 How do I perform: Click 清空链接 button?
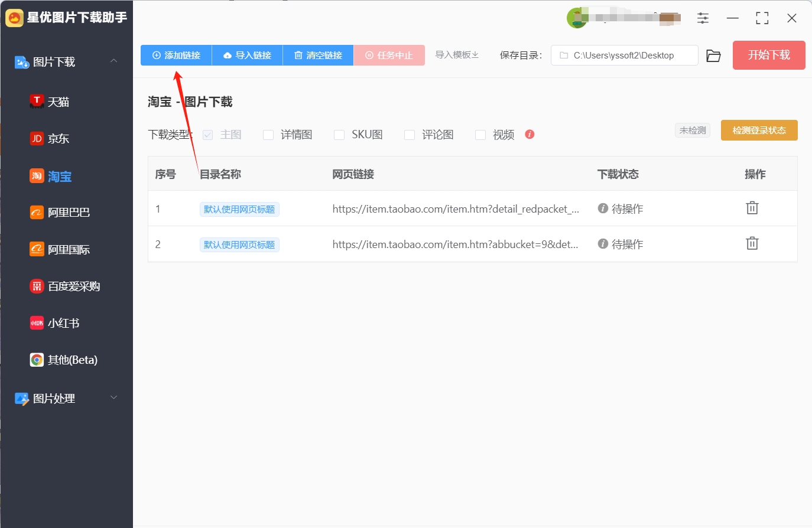click(318, 55)
